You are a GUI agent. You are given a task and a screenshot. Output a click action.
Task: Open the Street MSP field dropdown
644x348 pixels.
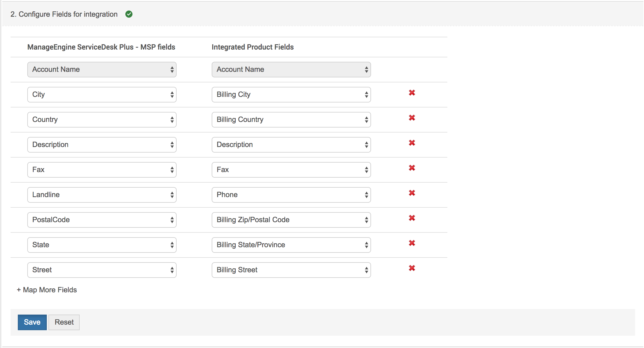click(x=102, y=270)
